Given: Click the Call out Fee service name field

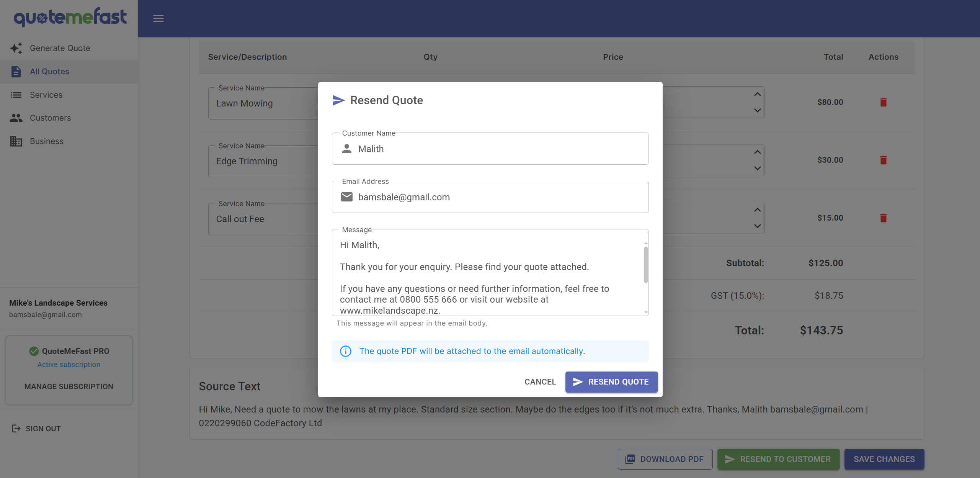Looking at the screenshot, I should pyautogui.click(x=263, y=219).
